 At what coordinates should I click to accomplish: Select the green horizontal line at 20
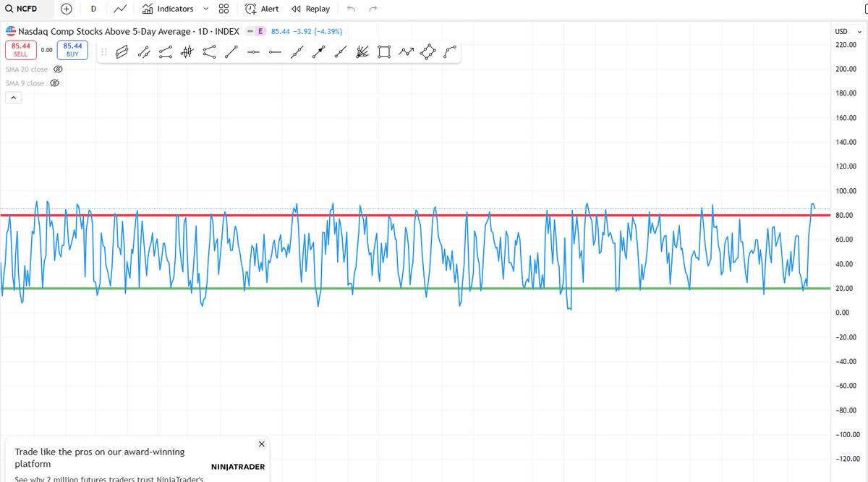tap(415, 288)
